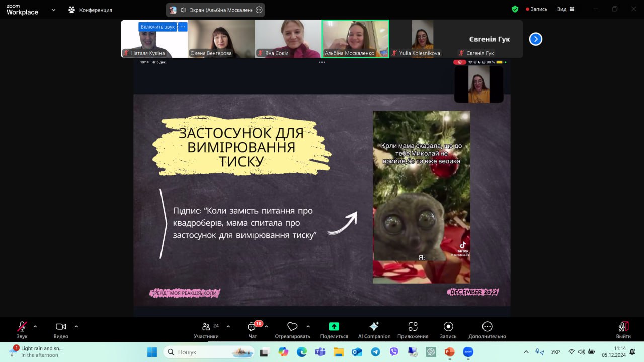Click the taskbar Пошук search field
The height and width of the screenshot is (362, 644).
208,352
